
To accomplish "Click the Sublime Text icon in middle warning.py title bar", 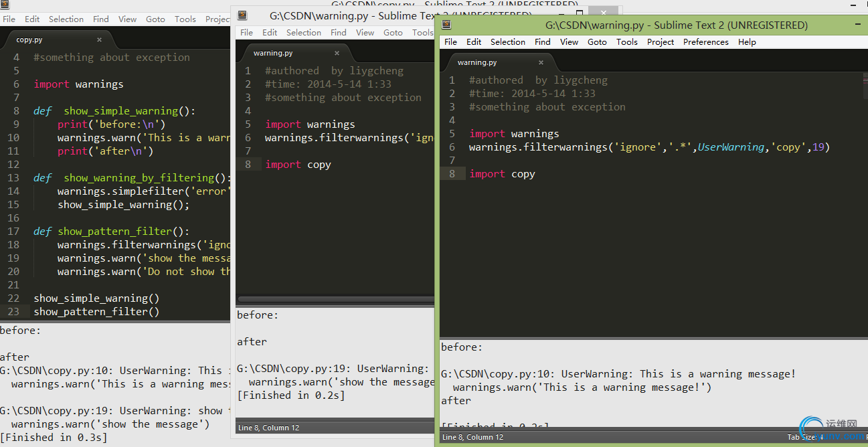I will (x=242, y=15).
